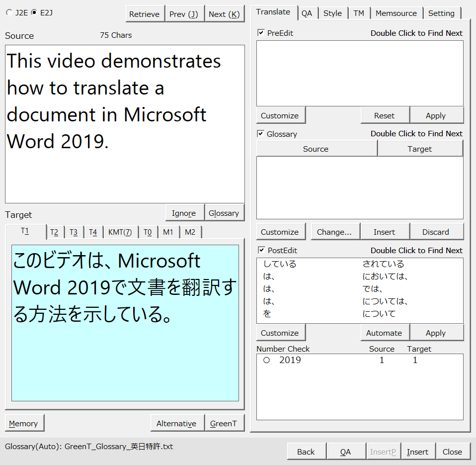Viewport: 476px width, 465px height.
Task: Click the Memory button
Action: point(23,424)
